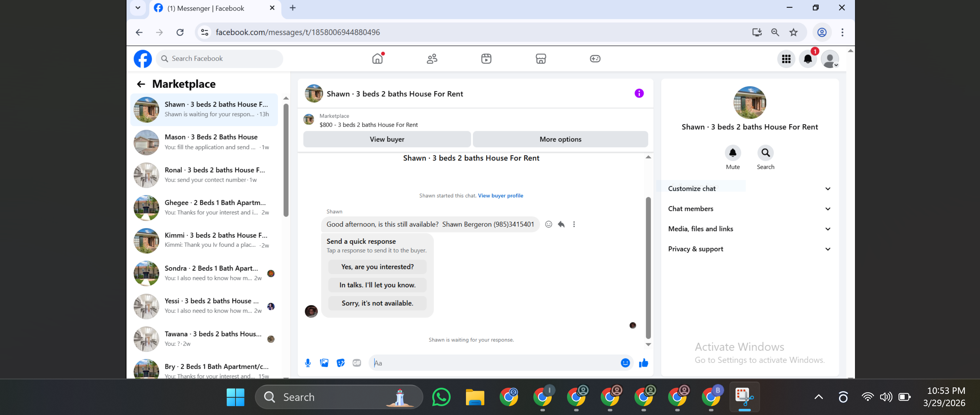Send quick reply 'Yes, are you interested?'
This screenshot has height=415, width=980.
click(377, 267)
